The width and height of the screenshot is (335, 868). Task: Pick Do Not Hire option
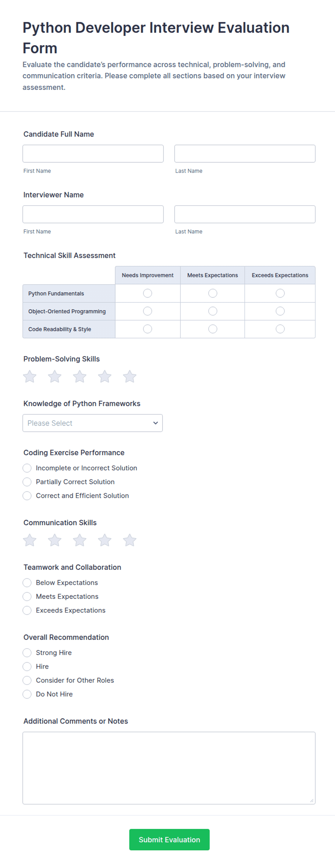(27, 694)
